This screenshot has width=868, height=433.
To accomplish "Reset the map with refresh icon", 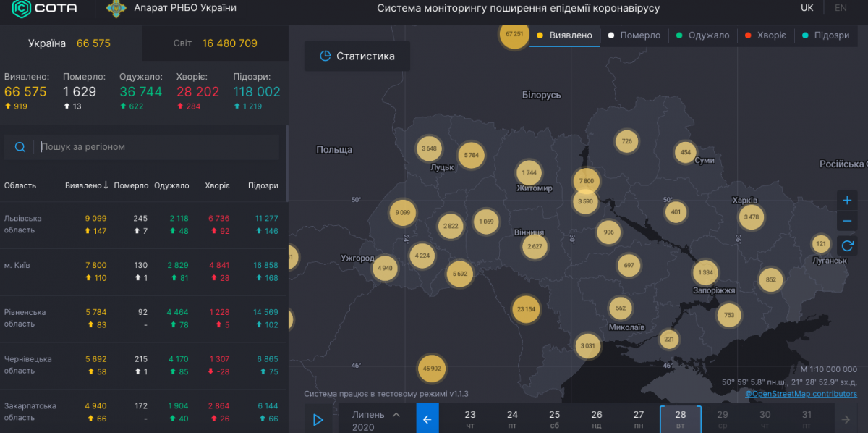I will [847, 245].
